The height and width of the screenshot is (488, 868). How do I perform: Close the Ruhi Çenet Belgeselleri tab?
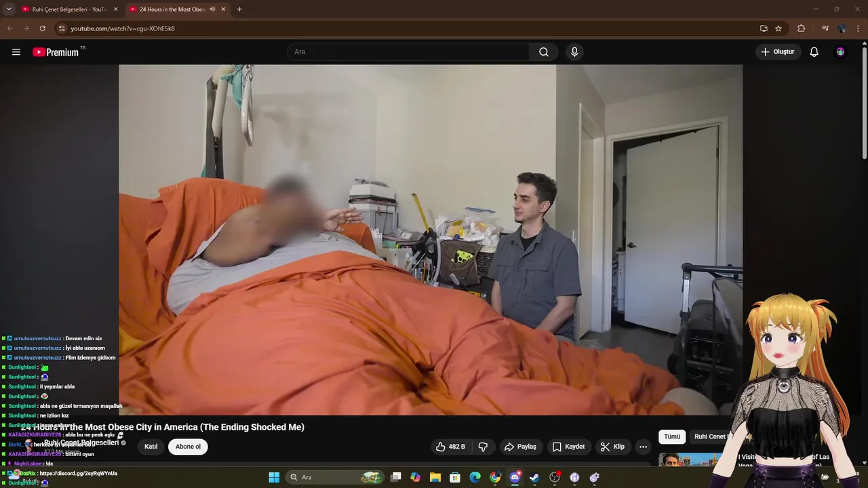tap(115, 9)
